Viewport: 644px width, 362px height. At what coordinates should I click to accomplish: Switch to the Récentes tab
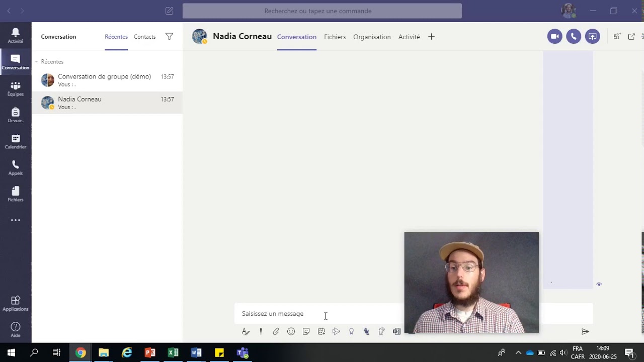pos(116,37)
